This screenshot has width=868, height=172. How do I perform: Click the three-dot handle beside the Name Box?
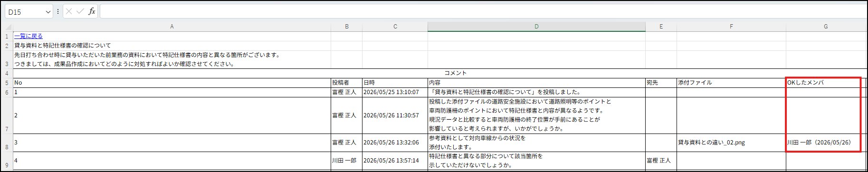point(58,12)
